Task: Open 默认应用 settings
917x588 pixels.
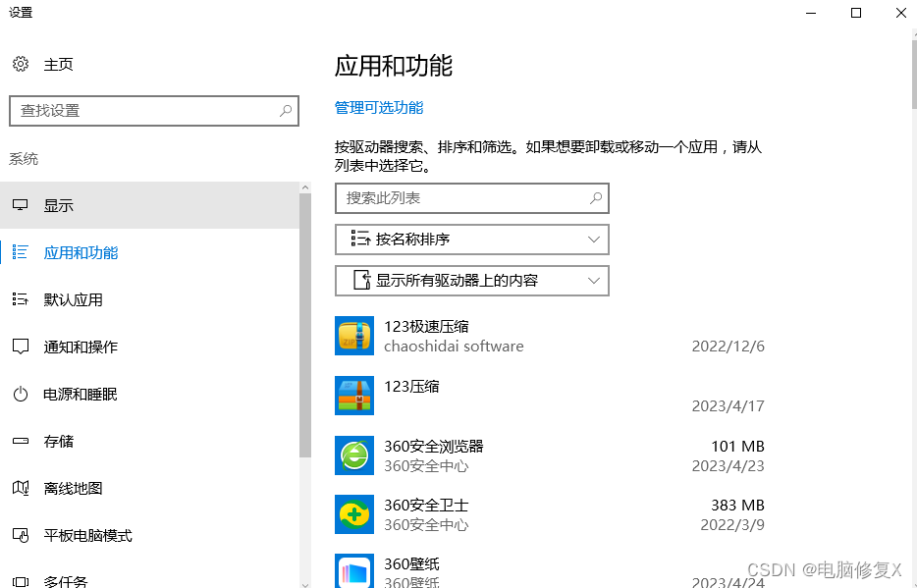Action: [149, 299]
